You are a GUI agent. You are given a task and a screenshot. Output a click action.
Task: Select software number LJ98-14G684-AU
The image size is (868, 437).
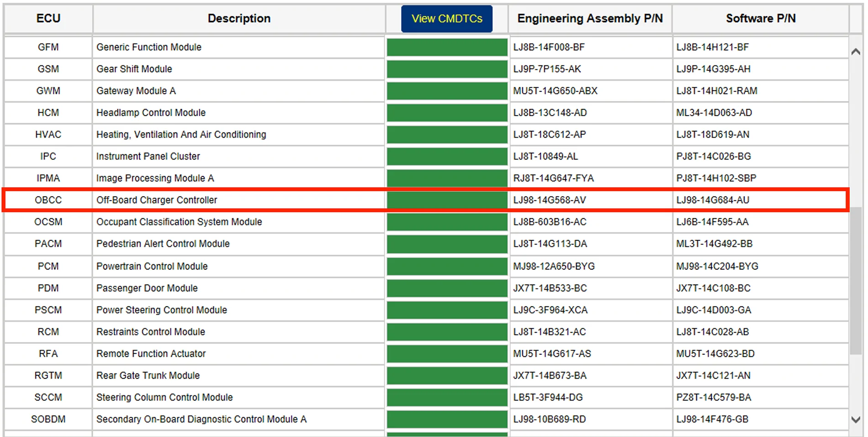[x=713, y=200]
